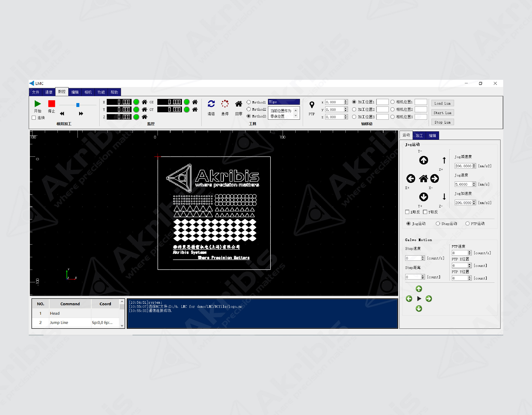Check the X取反 invert option
This screenshot has width=532, height=415.
407,212
